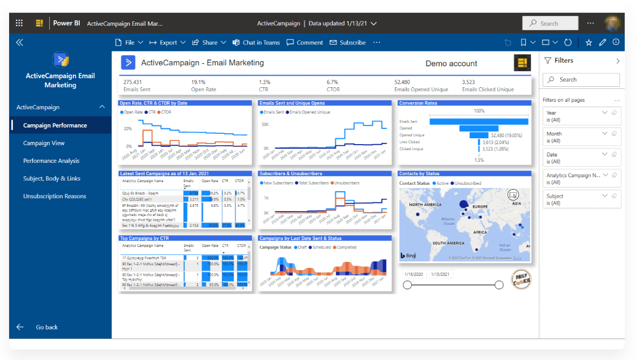Click the start date 1/15/2020 field
Screen dimensions: 644x360
coord(414,274)
